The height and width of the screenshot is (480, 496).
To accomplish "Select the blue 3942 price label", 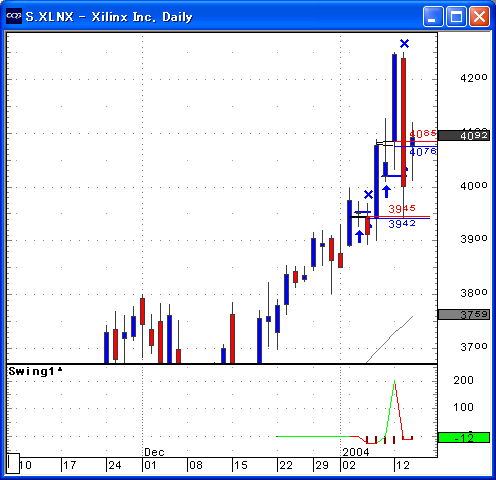I will coord(402,224).
